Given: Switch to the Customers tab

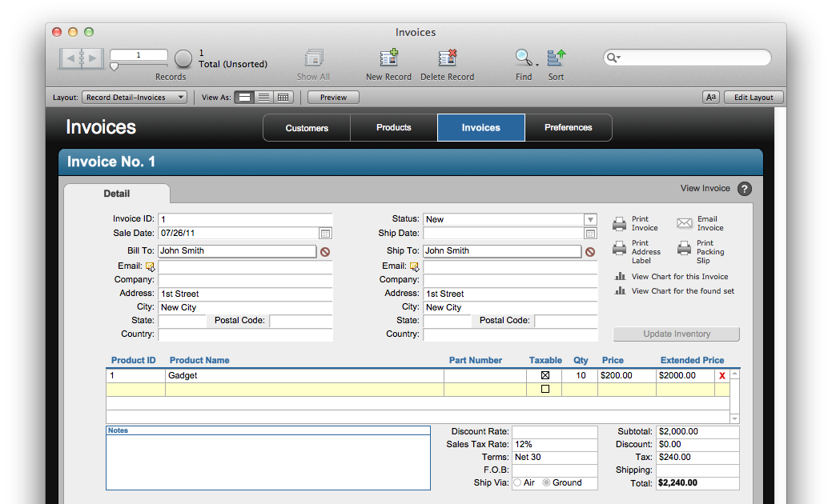Looking at the screenshot, I should 307,128.
